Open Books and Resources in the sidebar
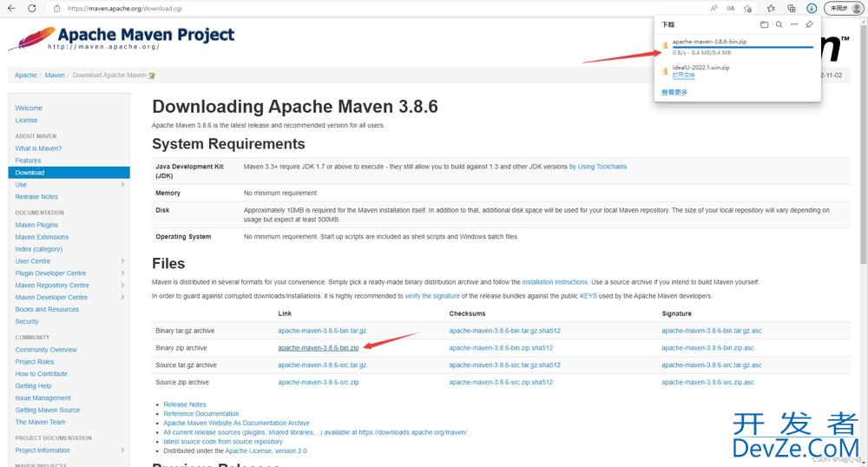This screenshot has height=467, width=868. point(47,309)
